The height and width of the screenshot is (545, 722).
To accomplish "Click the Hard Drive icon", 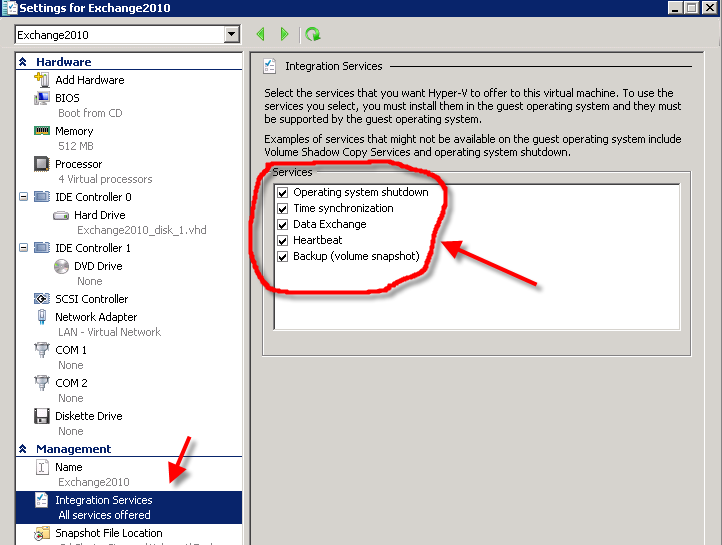I will coord(61,215).
